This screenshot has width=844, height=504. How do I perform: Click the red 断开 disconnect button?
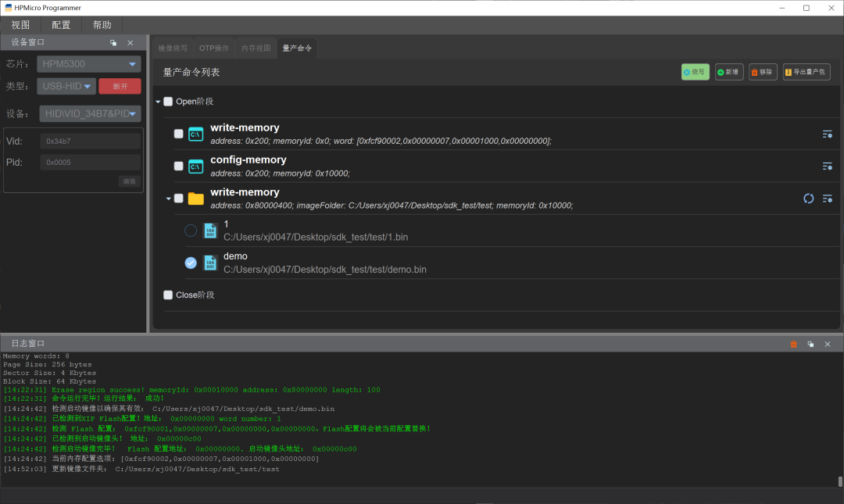(x=120, y=86)
